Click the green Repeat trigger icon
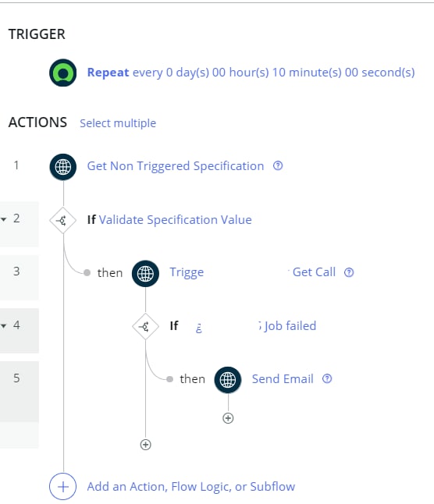434x504 pixels. (63, 73)
